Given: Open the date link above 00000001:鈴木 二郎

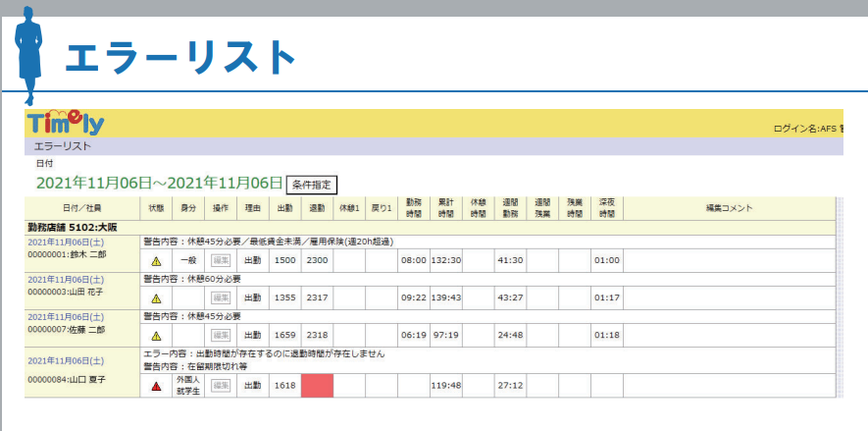Looking at the screenshot, I should pyautogui.click(x=66, y=242).
